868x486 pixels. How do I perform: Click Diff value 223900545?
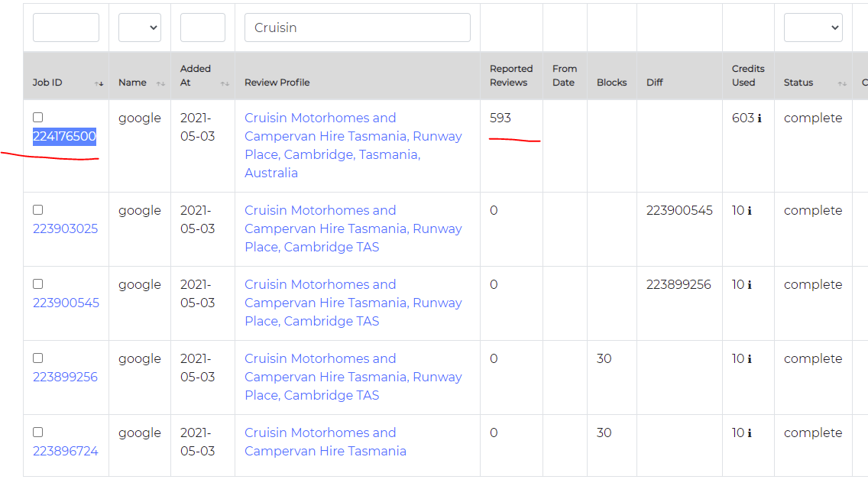(679, 210)
